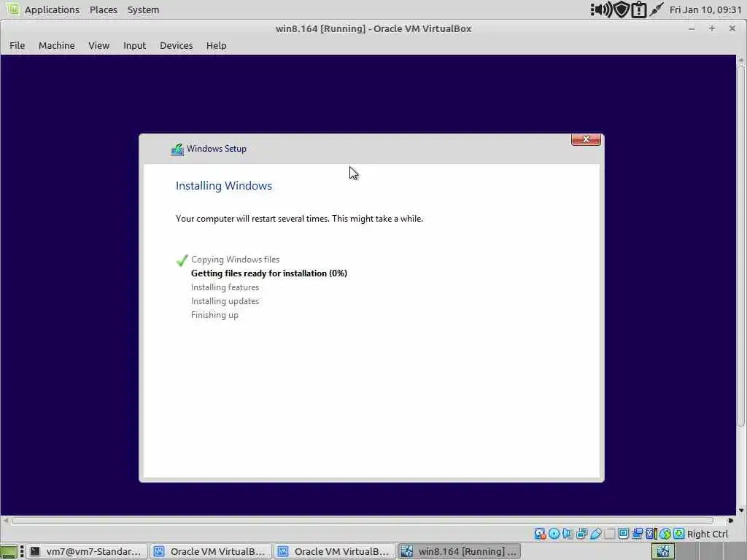747x560 pixels.
Task: Click the vertical scrollbar of the VM view
Action: (741, 245)
